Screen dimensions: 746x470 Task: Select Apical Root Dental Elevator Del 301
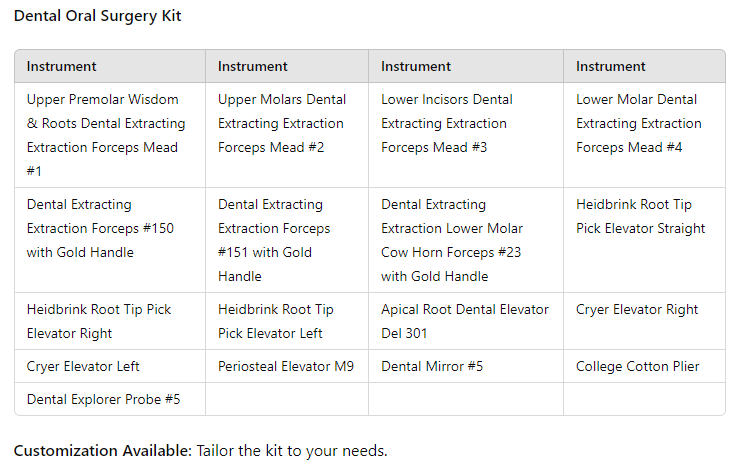point(466,321)
